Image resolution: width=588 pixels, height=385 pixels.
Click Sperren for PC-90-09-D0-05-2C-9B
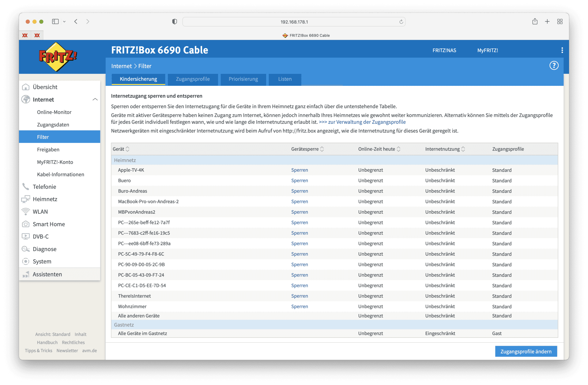click(x=300, y=265)
